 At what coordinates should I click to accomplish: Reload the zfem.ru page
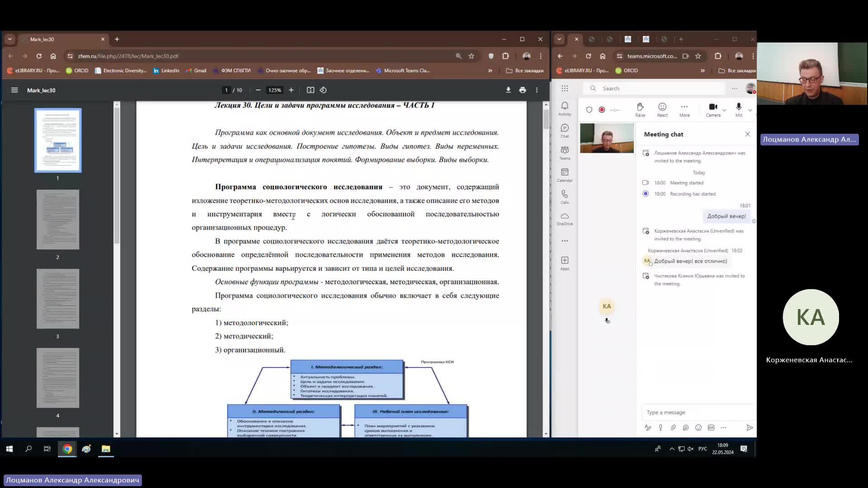39,56
